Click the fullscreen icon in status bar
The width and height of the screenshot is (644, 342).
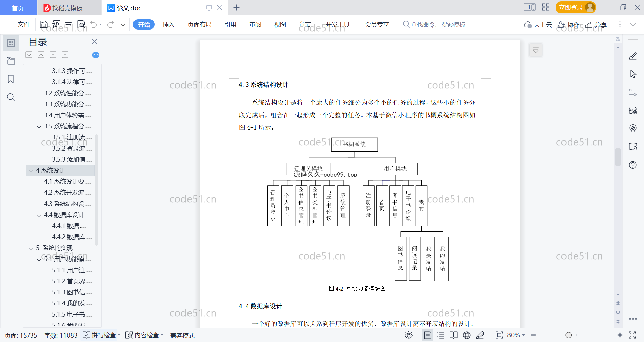coord(632,335)
